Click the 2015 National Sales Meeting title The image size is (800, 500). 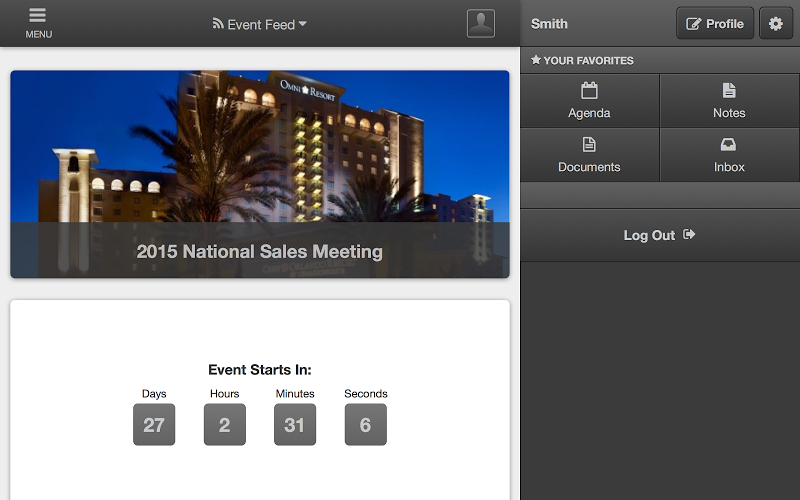click(x=260, y=252)
